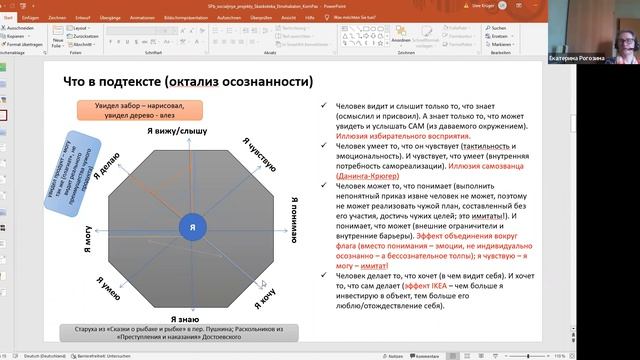Select the Format übertragen tool
The width and height of the screenshot is (640, 360).
(x=22, y=44)
